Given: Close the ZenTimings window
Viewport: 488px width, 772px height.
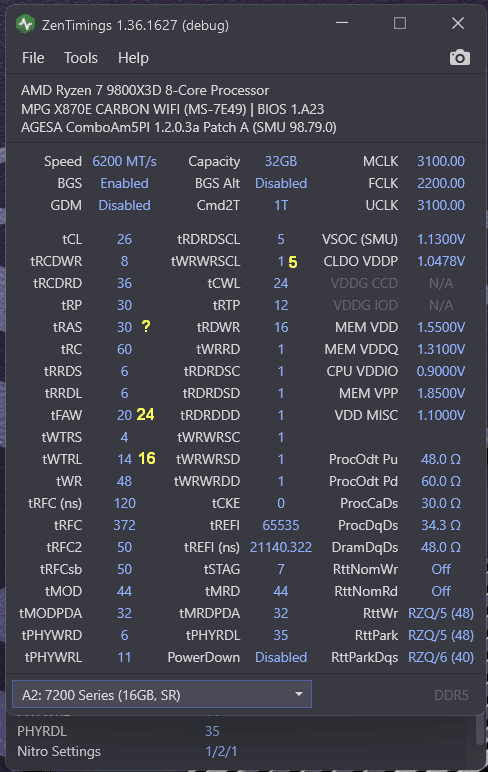Looking at the screenshot, I should [458, 23].
